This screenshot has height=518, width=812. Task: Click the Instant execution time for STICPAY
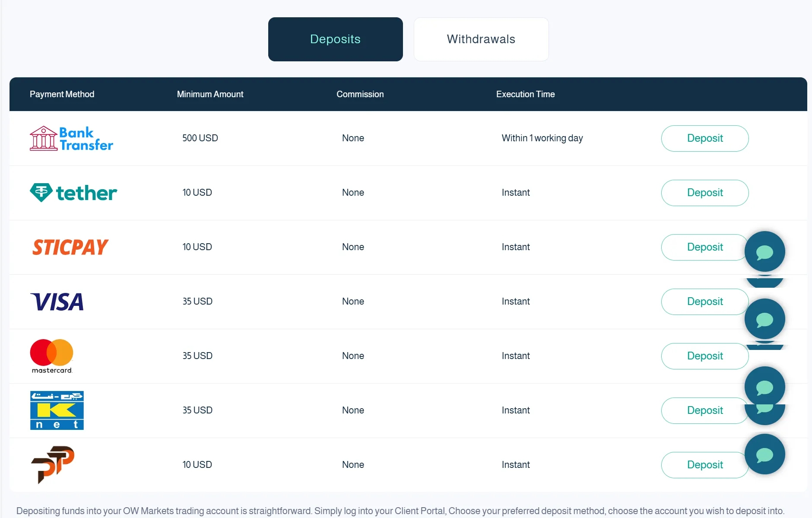coord(516,247)
